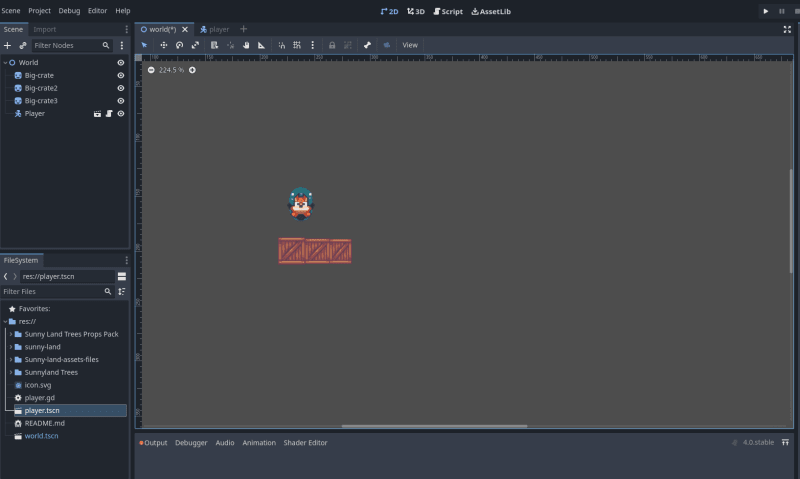
Task: Activate the Move Mode tool
Action: pos(164,45)
